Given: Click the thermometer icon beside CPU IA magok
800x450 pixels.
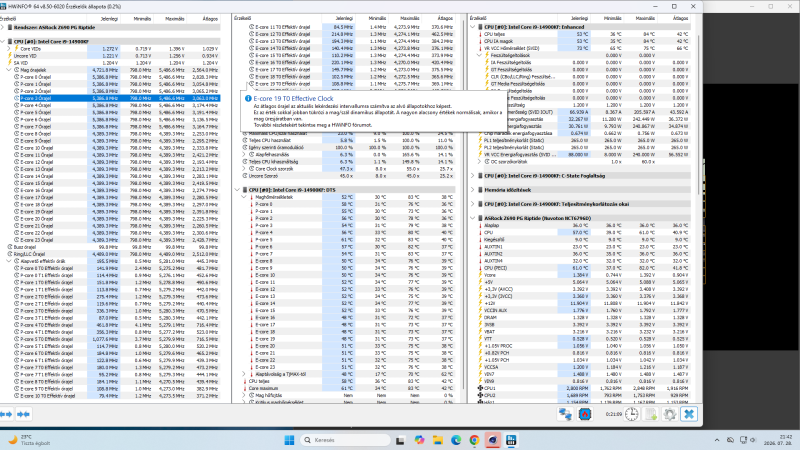Looking at the screenshot, I should point(480,41).
